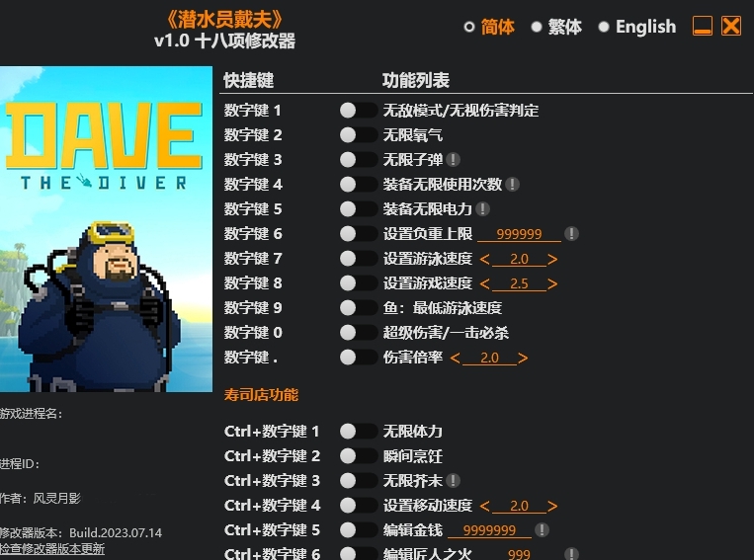Click the 伤害倍率 value field
The width and height of the screenshot is (754, 560).
point(489,358)
